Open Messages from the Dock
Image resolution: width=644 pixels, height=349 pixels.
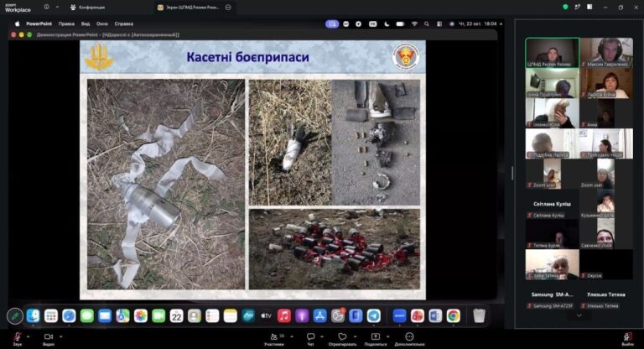[87, 315]
